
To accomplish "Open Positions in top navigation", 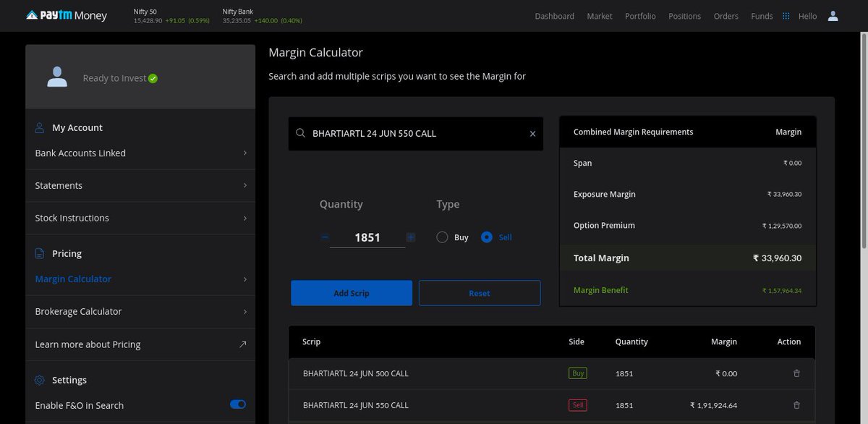I will (x=684, y=16).
